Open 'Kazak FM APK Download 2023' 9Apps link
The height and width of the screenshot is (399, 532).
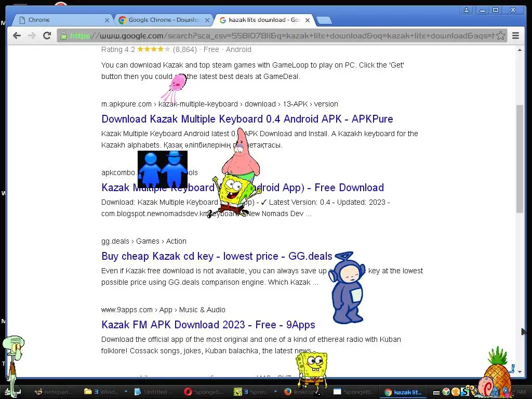208,325
